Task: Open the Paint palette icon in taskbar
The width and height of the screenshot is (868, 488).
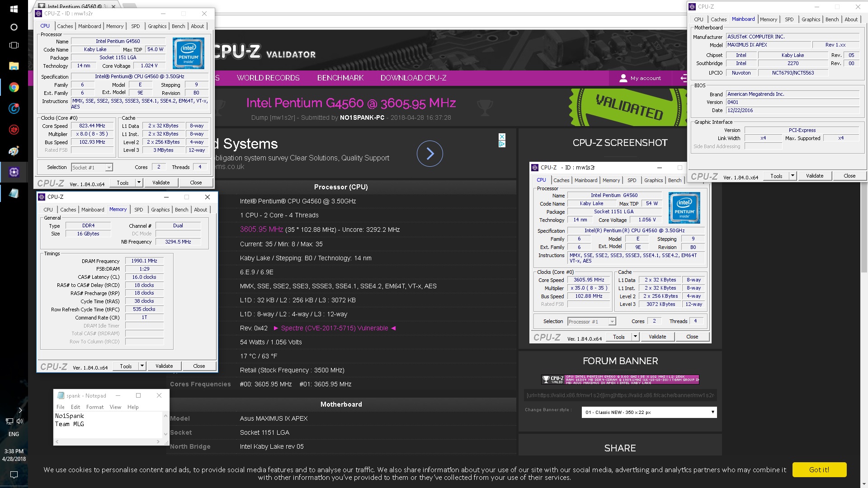Action: 14,151
